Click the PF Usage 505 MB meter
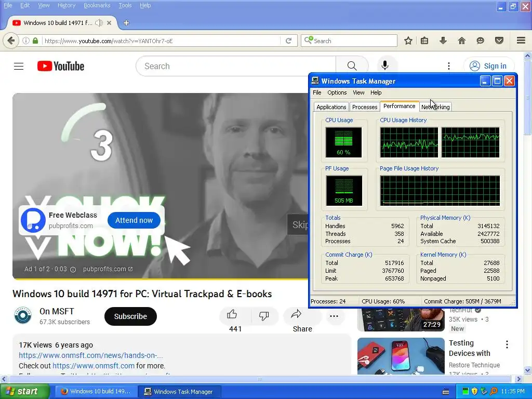532x399 pixels. click(344, 190)
